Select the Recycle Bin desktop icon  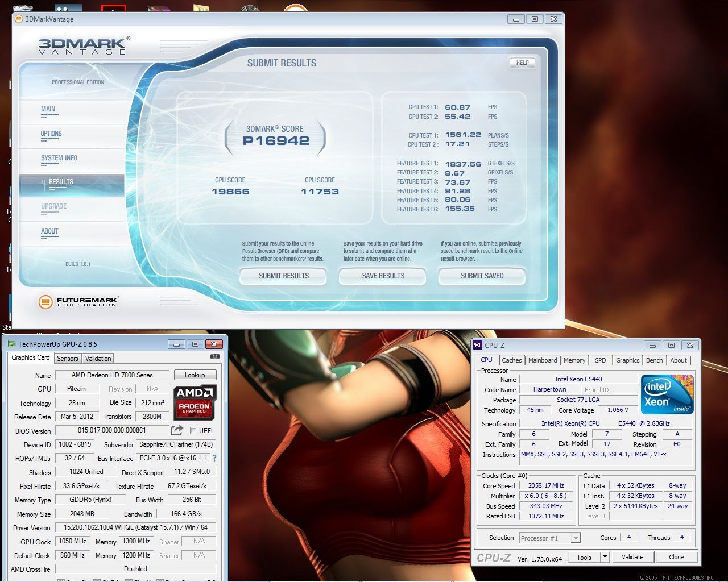click(x=22, y=7)
